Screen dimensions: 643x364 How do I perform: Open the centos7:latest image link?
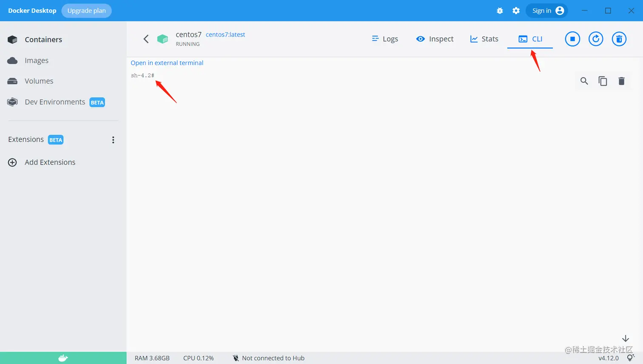tap(225, 34)
